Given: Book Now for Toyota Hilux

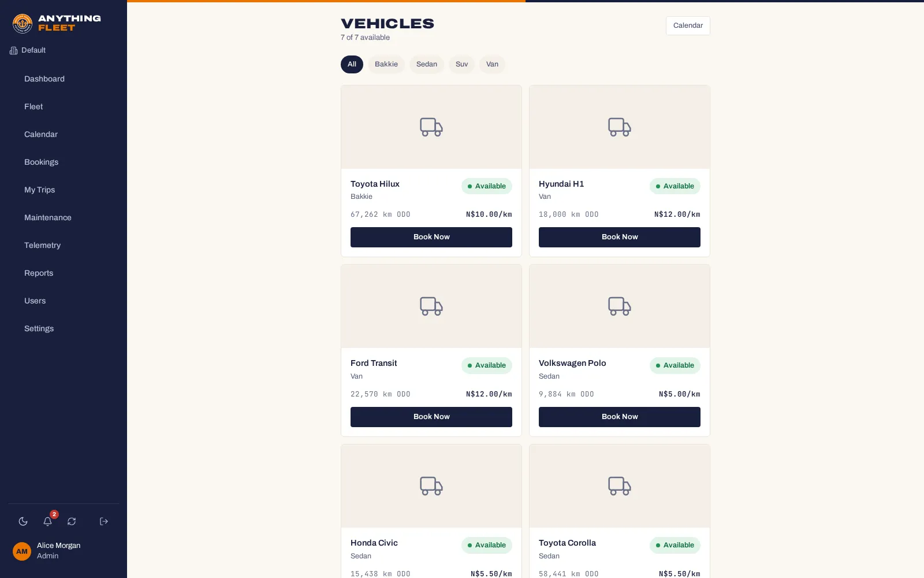Looking at the screenshot, I should click(x=431, y=237).
